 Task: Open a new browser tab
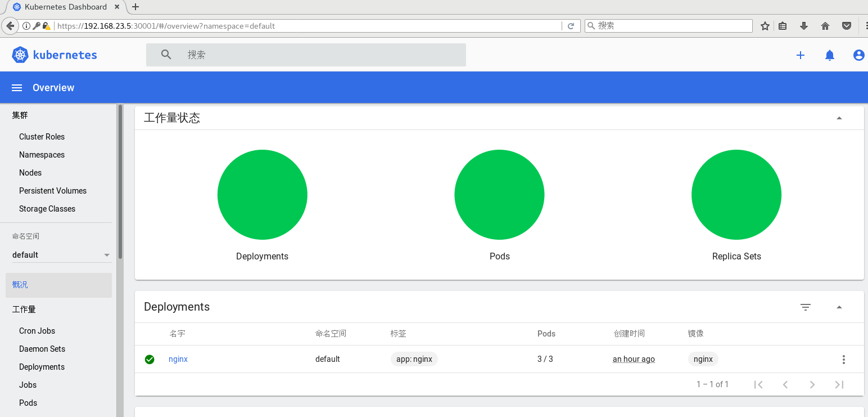point(135,7)
